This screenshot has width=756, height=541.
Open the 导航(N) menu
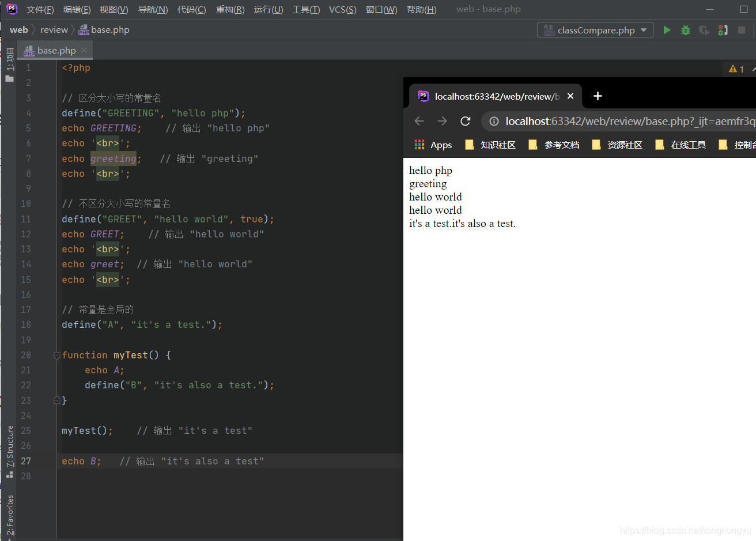point(153,10)
